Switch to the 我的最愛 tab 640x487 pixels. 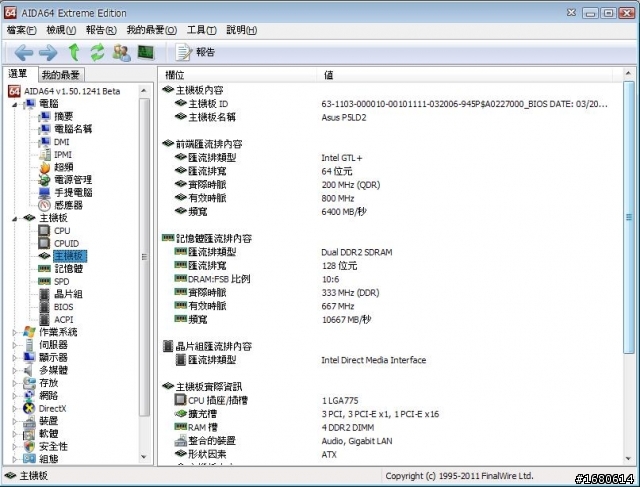60,75
